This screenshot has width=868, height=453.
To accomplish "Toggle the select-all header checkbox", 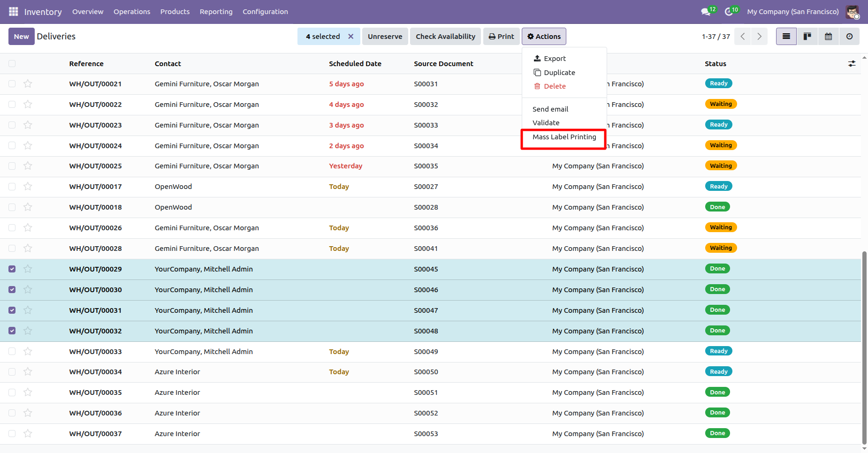I will (x=12, y=64).
